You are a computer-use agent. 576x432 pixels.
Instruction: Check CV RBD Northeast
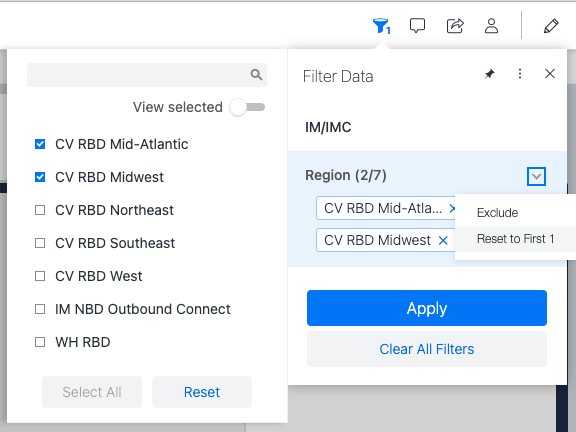tap(40, 210)
